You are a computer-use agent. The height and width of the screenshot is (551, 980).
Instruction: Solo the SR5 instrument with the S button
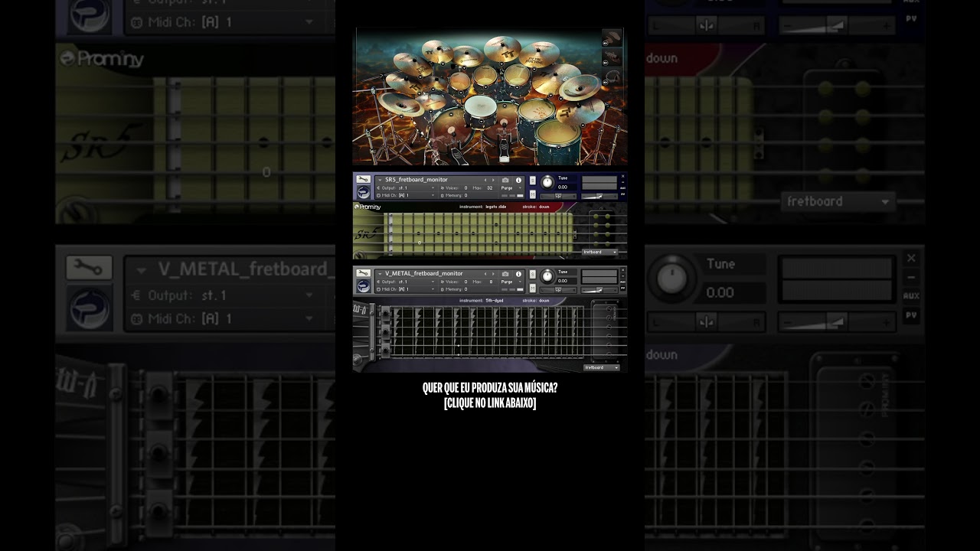click(x=533, y=181)
